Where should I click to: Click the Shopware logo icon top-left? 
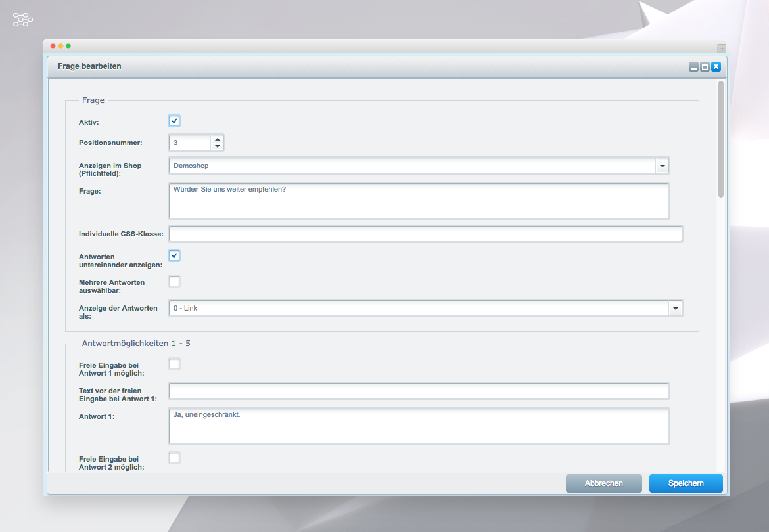pyautogui.click(x=22, y=20)
